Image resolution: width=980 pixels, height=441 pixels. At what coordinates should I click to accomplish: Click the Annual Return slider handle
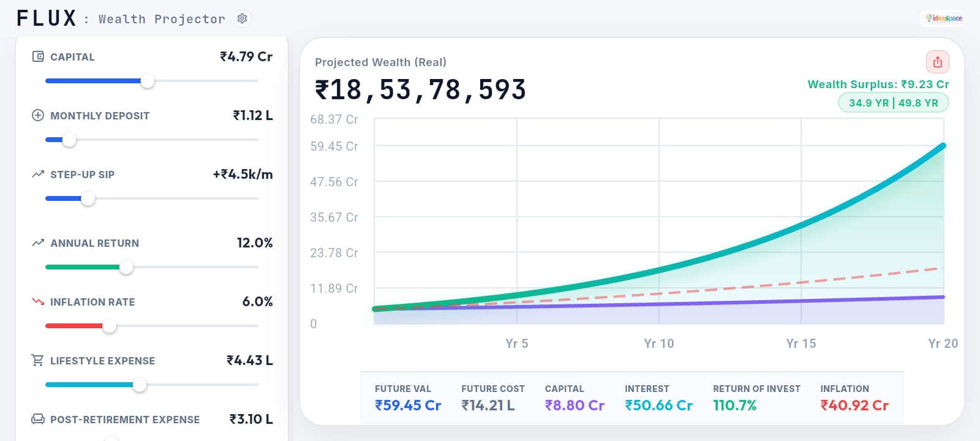pos(126,267)
